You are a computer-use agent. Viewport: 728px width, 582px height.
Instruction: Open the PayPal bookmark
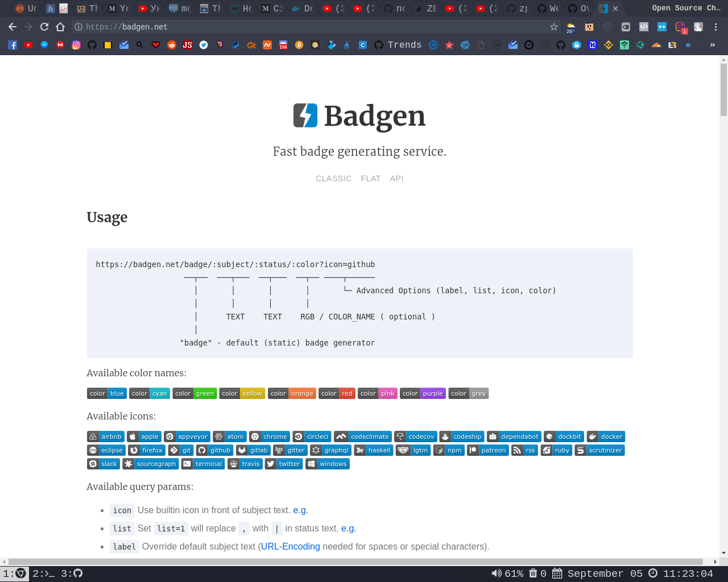point(235,45)
